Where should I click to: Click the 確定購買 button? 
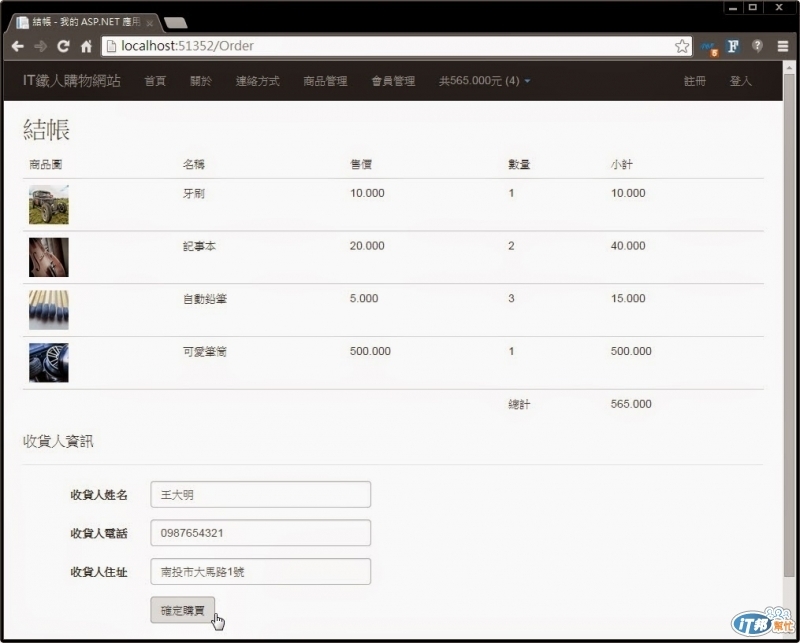183,610
